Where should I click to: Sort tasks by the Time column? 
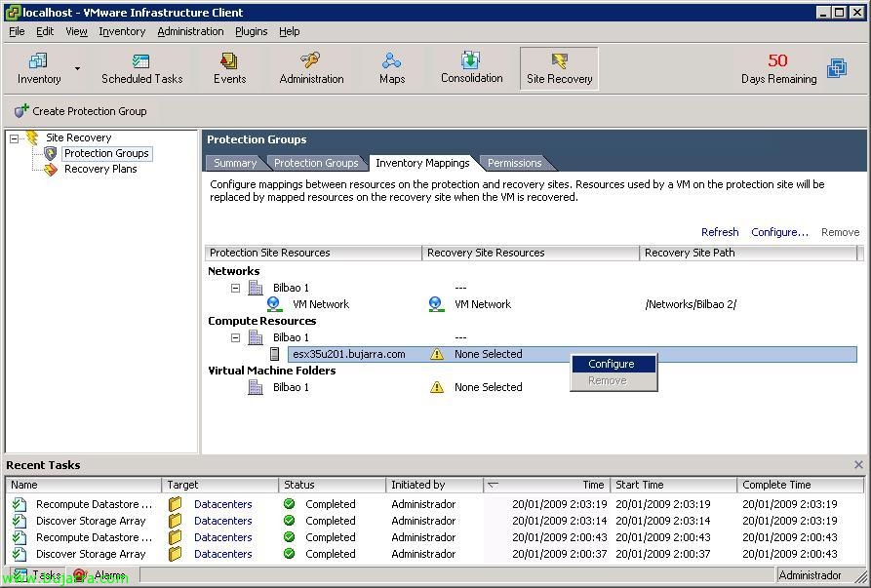click(x=546, y=485)
